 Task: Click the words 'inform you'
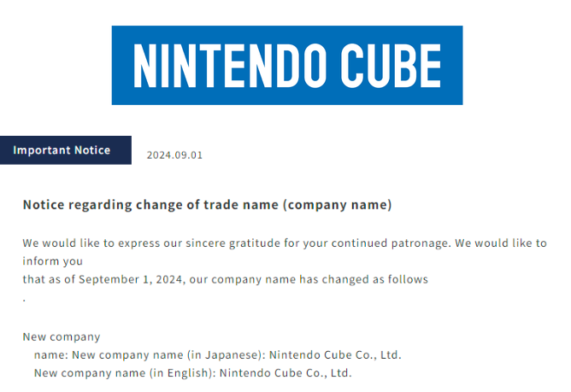53,261
